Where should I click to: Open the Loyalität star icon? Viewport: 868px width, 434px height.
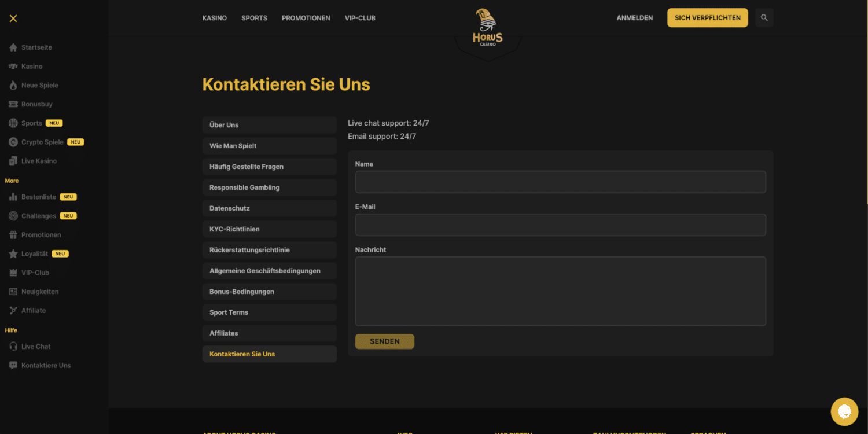pyautogui.click(x=13, y=253)
